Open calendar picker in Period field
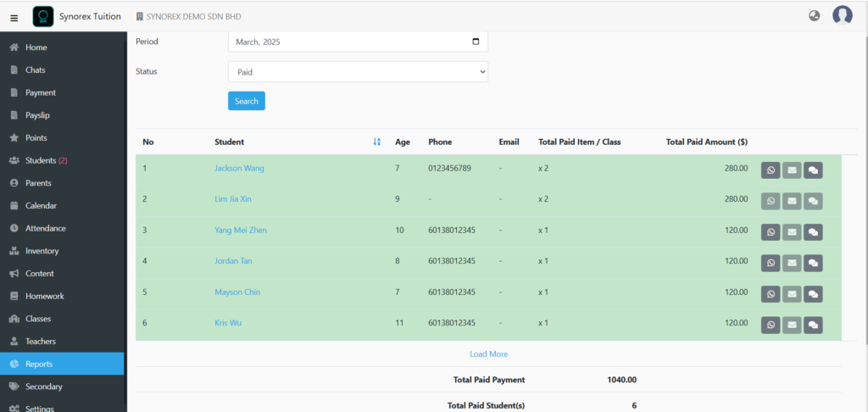Viewport: 868px width, 412px height. point(476,42)
